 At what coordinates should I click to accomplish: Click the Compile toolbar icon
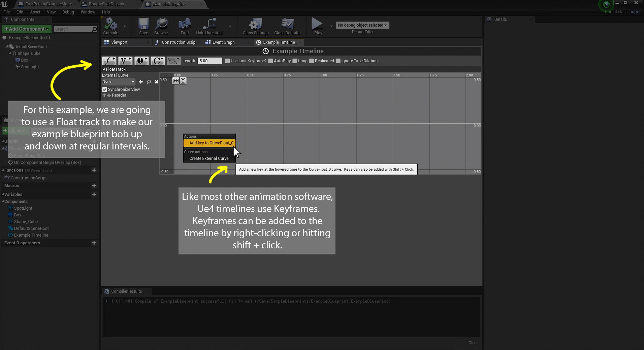coord(110,26)
